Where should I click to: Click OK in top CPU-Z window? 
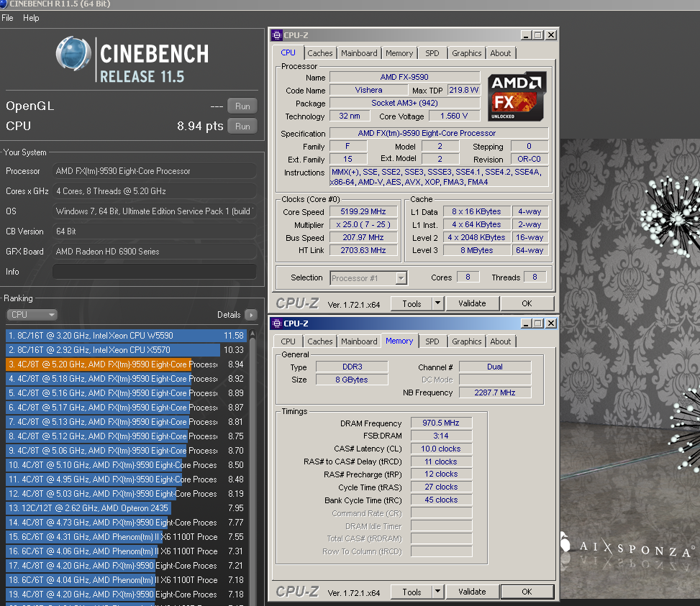(527, 303)
